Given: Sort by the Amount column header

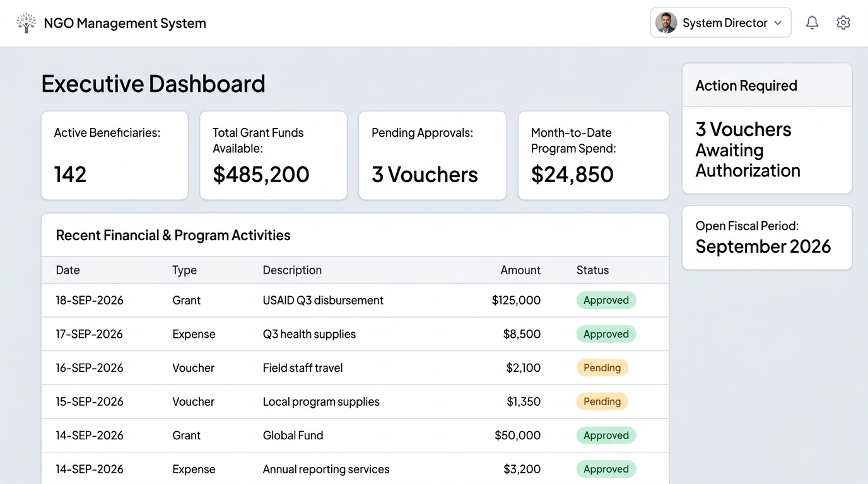Looking at the screenshot, I should (520, 270).
